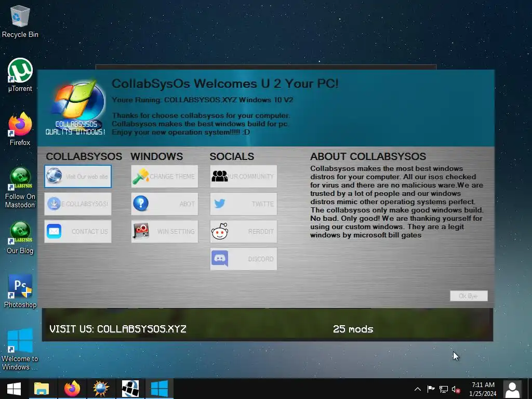This screenshot has width=532, height=399.
Task: Open the Follow On Mastodon shortcut
Action: (20, 188)
